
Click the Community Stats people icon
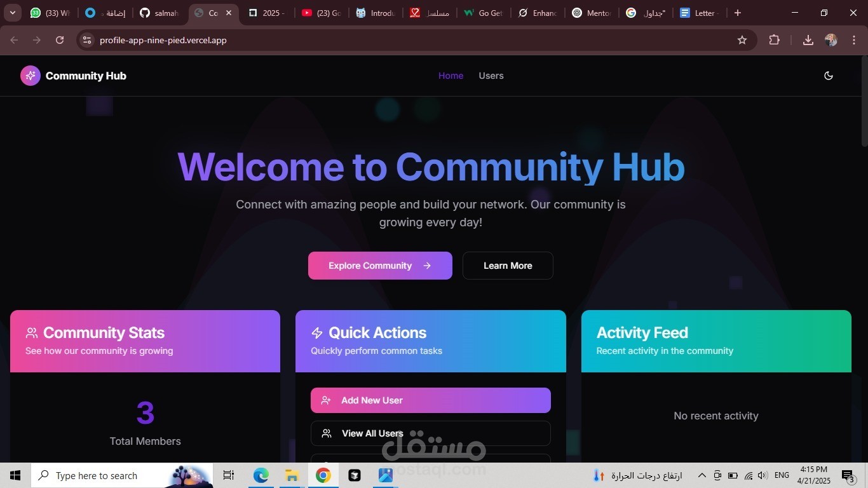[x=32, y=333]
